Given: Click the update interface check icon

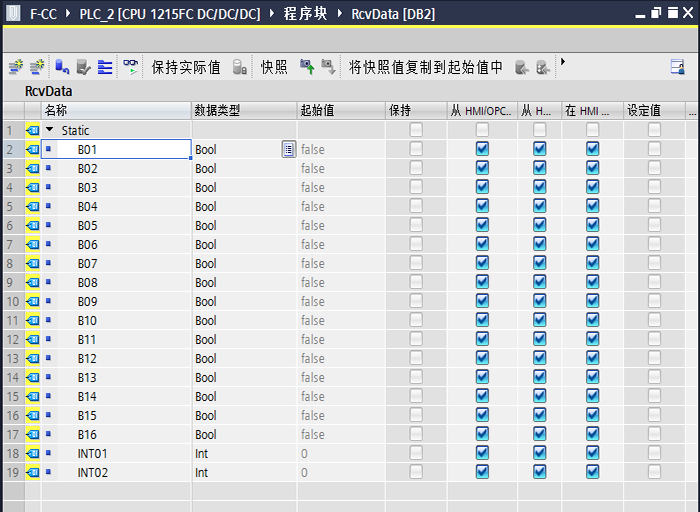Looking at the screenshot, I should (x=83, y=67).
